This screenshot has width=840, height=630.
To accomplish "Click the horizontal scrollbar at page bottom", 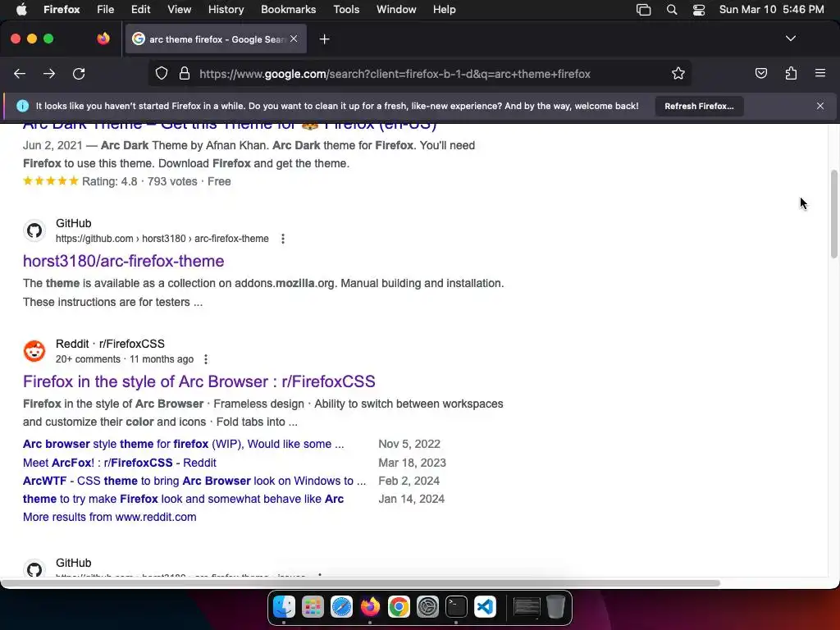I will coord(360,583).
